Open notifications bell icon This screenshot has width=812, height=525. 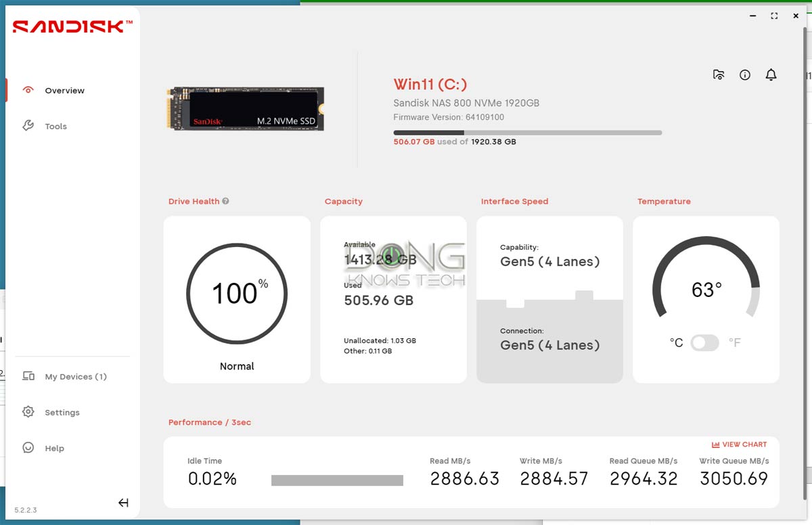pyautogui.click(x=771, y=75)
